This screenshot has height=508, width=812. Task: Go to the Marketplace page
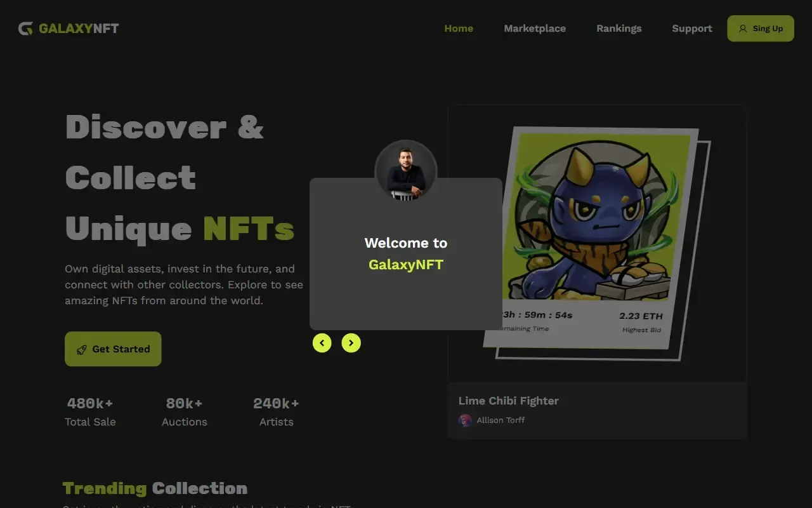[535, 29]
